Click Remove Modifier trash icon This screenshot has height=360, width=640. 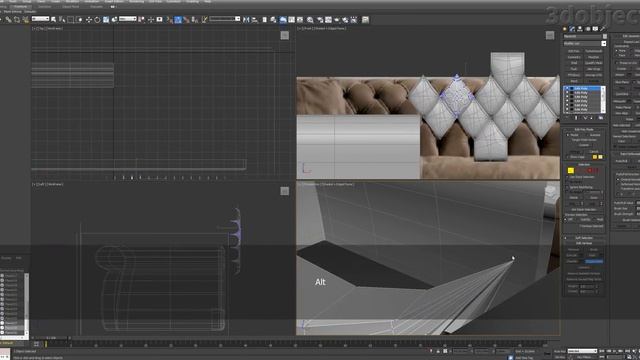point(592,118)
